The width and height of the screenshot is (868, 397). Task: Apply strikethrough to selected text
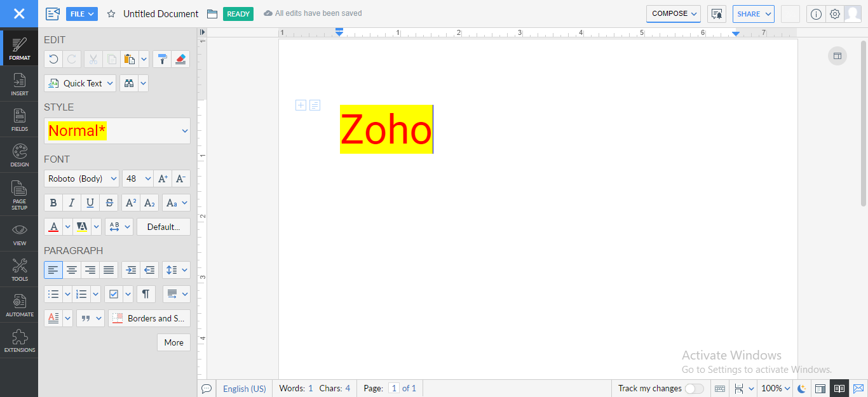[109, 202]
